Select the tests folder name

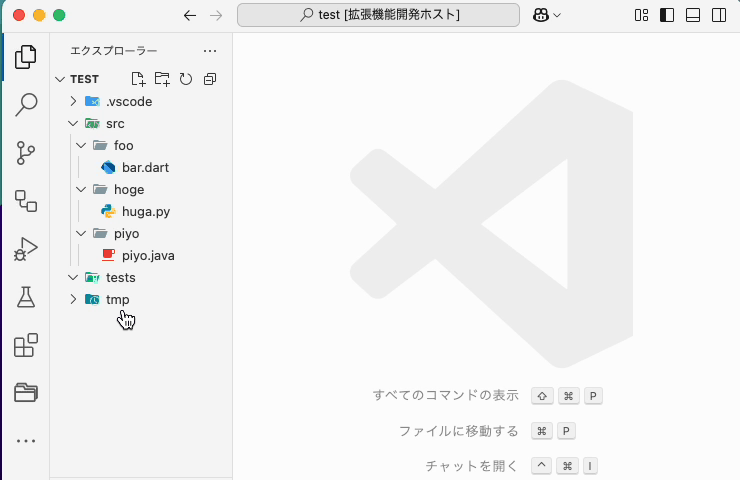(x=121, y=278)
